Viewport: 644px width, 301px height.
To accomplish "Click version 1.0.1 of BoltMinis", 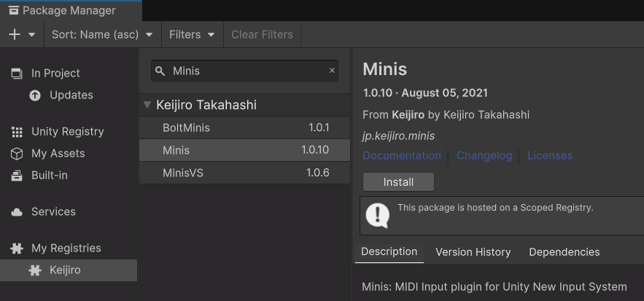I will click(x=319, y=128).
